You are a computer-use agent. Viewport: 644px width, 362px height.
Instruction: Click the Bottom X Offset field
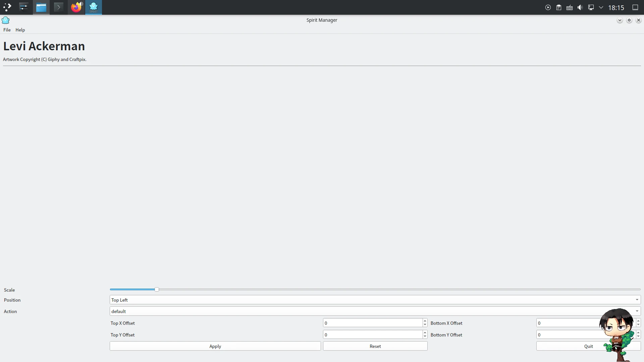[x=567, y=323]
